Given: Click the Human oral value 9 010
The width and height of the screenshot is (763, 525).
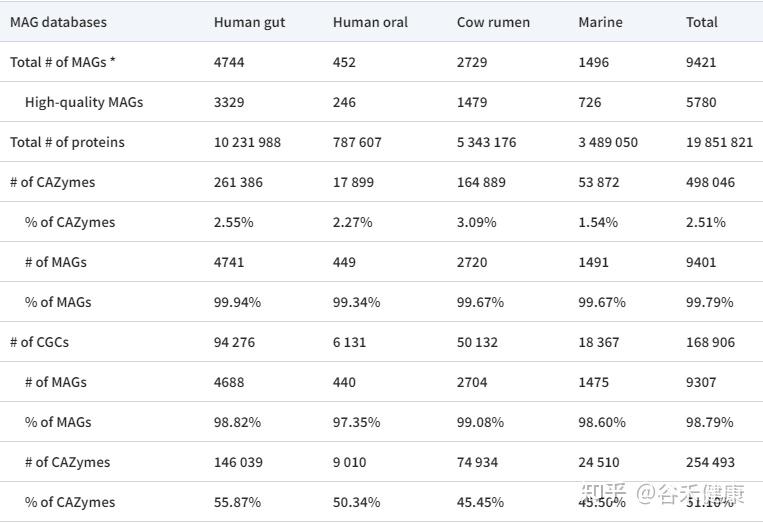Looking at the screenshot, I should [x=349, y=462].
